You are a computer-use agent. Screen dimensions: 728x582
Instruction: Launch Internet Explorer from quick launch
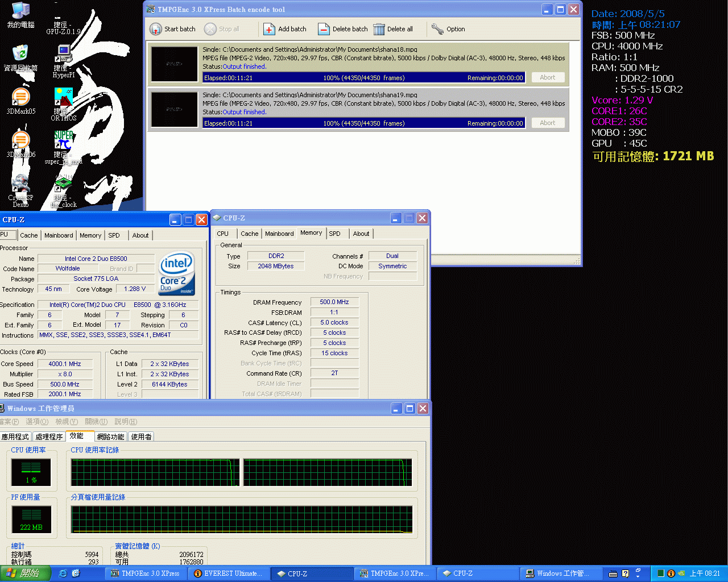click(x=63, y=573)
